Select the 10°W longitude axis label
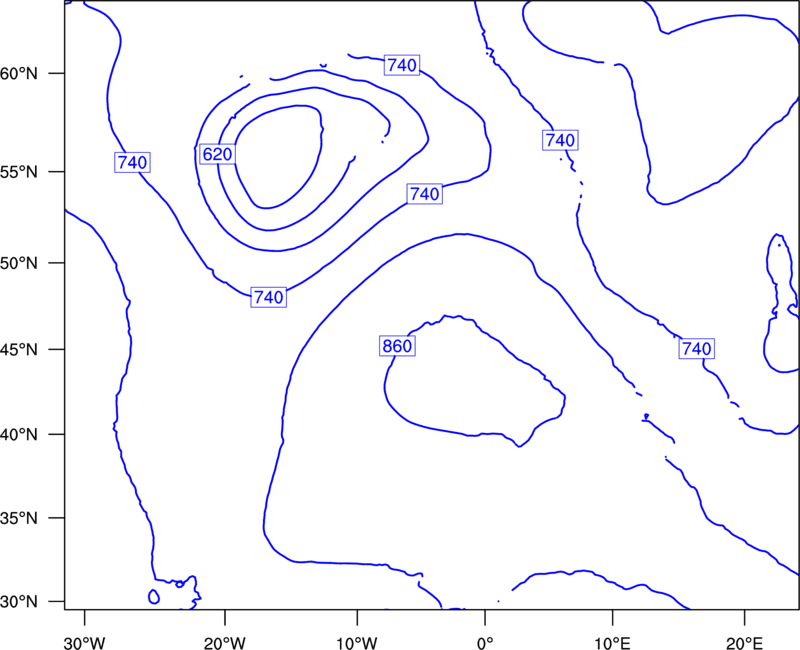Image resolution: width=800 pixels, height=650 pixels. (x=357, y=643)
